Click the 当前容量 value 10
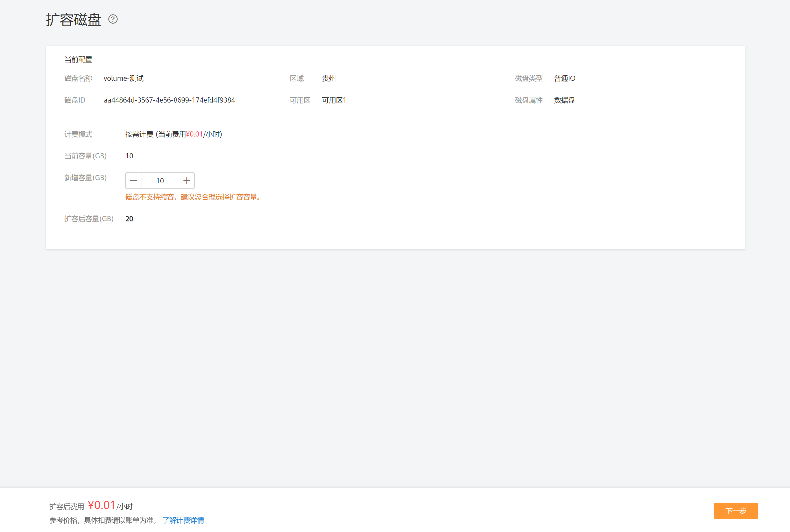The image size is (790, 532). (129, 156)
